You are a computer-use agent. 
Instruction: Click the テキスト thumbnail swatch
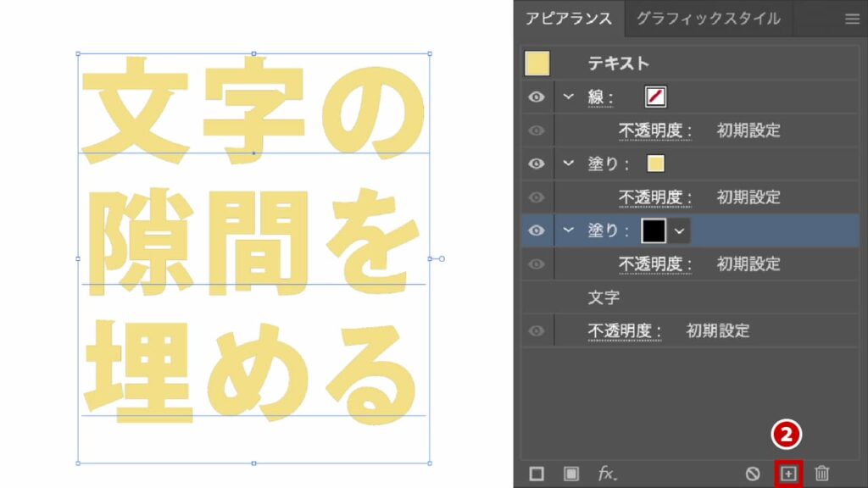point(537,63)
